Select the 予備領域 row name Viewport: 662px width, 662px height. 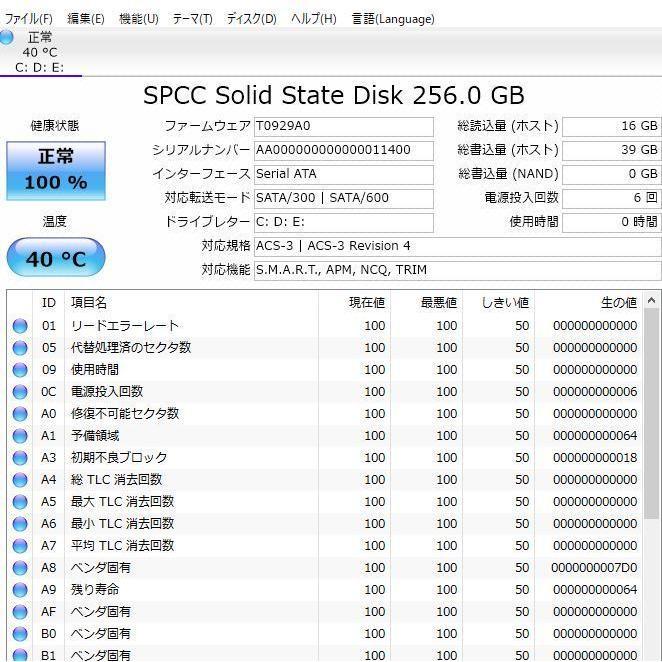pyautogui.click(x=95, y=436)
